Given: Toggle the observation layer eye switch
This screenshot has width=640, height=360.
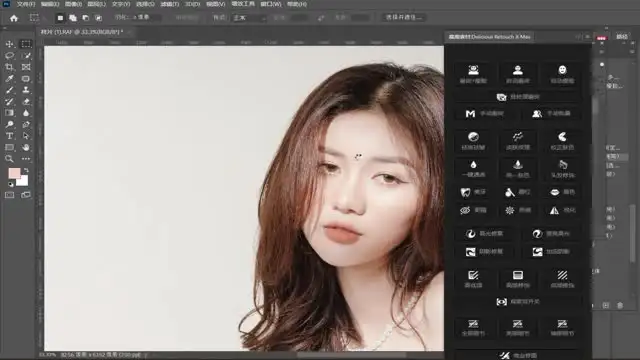Looking at the screenshot, I should (518, 302).
